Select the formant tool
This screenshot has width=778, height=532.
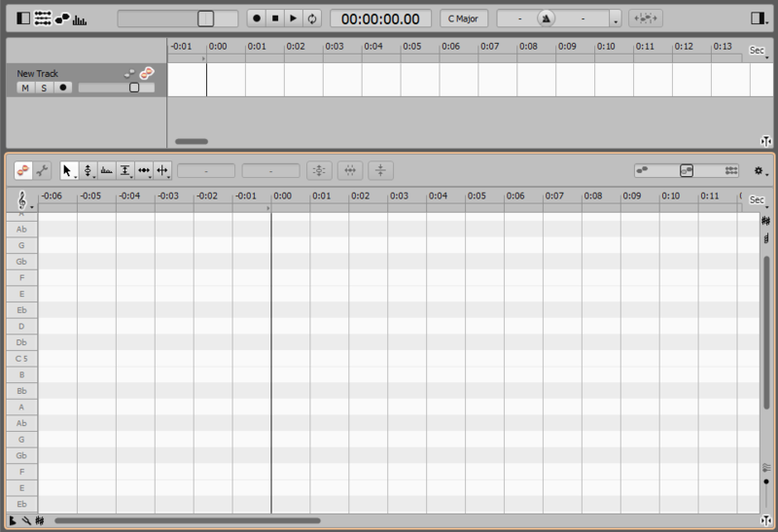click(107, 171)
